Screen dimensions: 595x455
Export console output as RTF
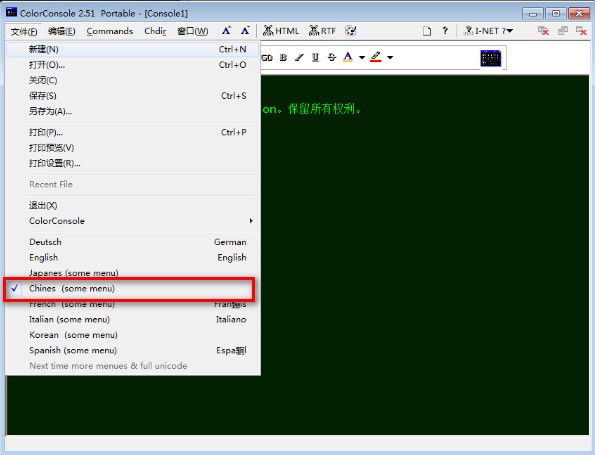tap(322, 31)
